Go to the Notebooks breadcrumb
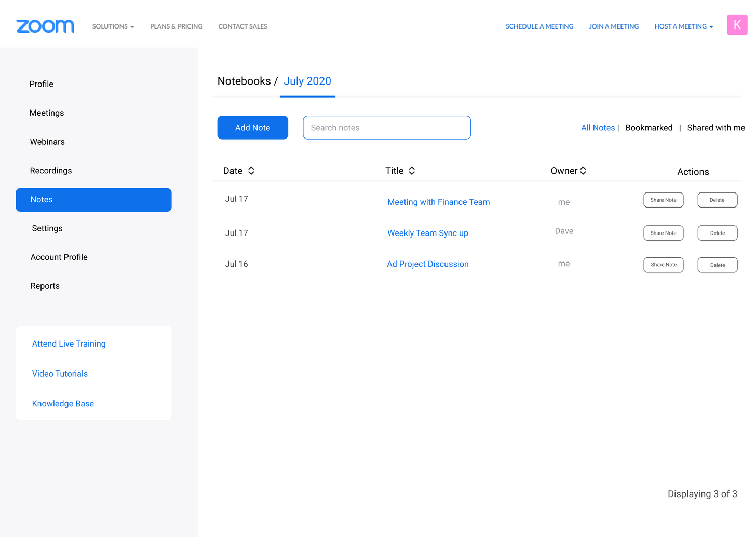Viewport: 756px width, 537px height. click(245, 81)
